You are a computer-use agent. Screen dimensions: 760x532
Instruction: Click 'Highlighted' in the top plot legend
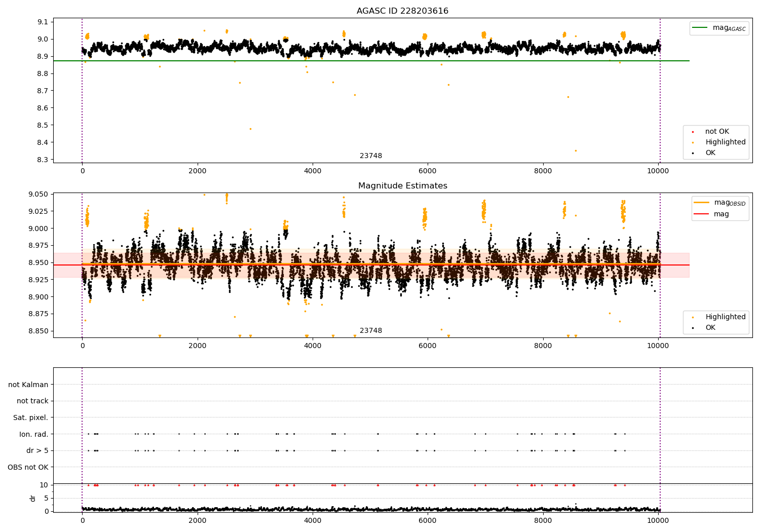(x=726, y=142)
